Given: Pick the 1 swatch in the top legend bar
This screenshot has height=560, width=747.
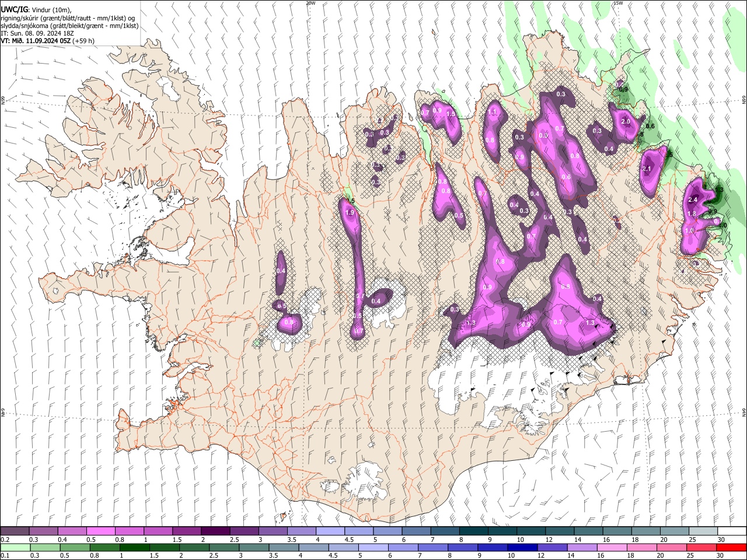Looking at the screenshot, I should coord(158,531).
